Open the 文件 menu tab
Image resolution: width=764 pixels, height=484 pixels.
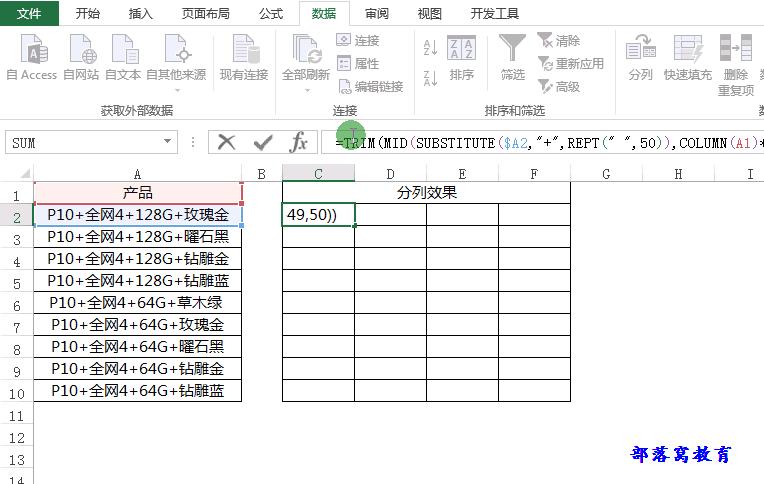[x=29, y=13]
